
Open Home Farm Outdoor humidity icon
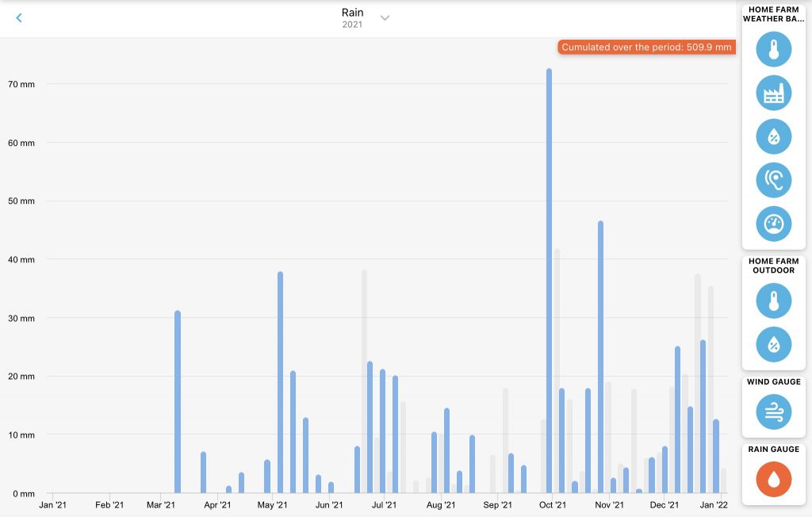[773, 344]
